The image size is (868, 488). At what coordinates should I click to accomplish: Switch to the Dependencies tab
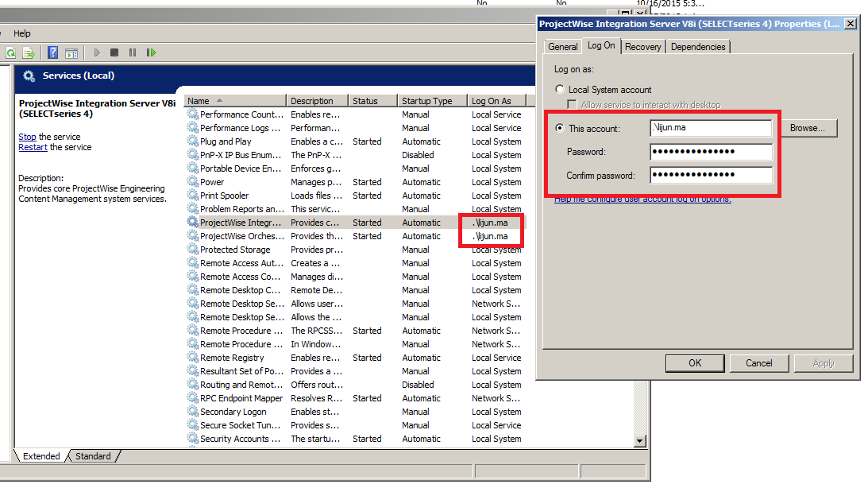tap(698, 47)
